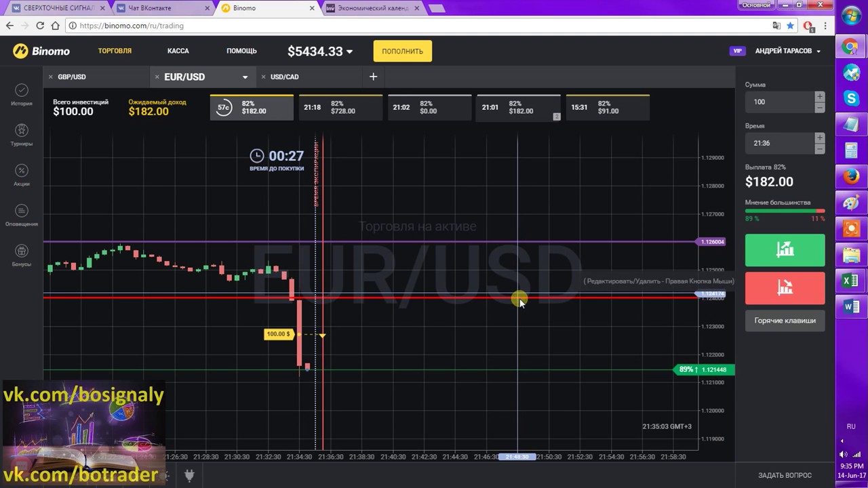
Task: Switch to the GBP/USD asset tab
Action: pos(72,77)
